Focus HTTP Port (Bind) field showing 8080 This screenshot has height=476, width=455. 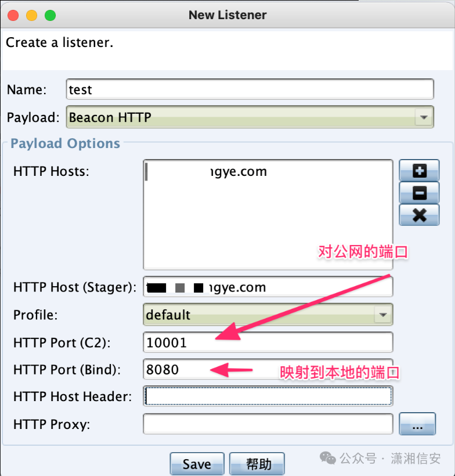click(268, 369)
